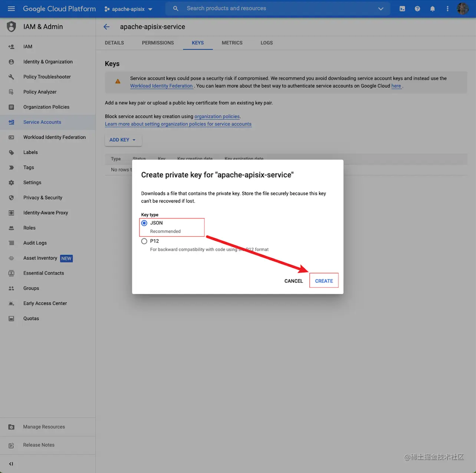Switch to the KEYS tab
The image size is (476, 473).
[198, 43]
